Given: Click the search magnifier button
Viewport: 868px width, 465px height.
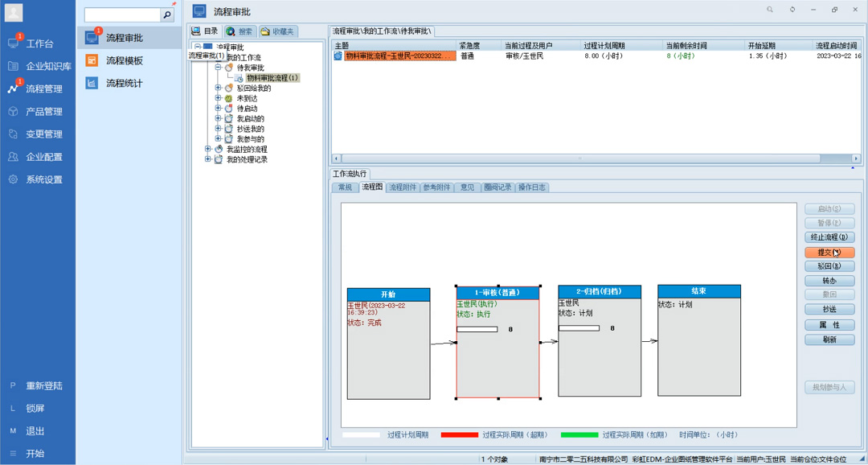Looking at the screenshot, I should (x=167, y=15).
